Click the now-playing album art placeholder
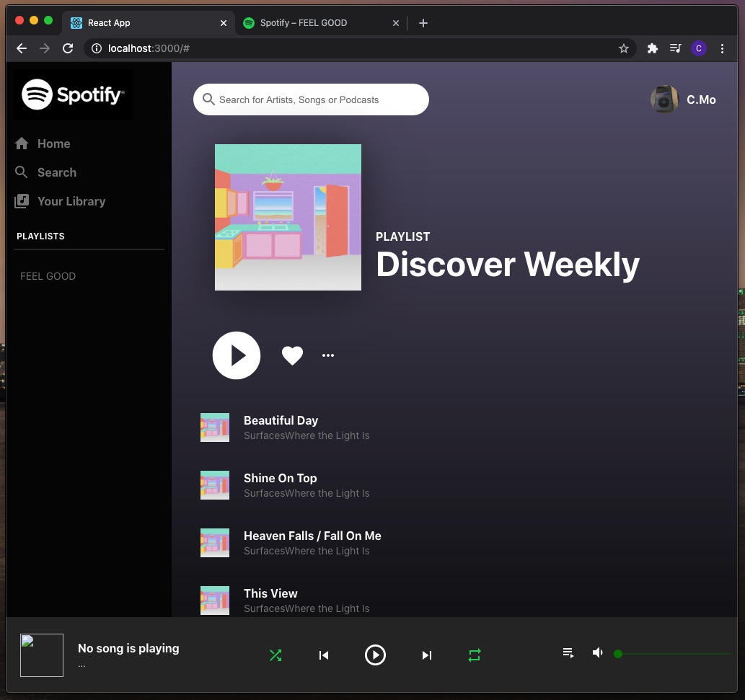The width and height of the screenshot is (745, 700). coord(42,655)
